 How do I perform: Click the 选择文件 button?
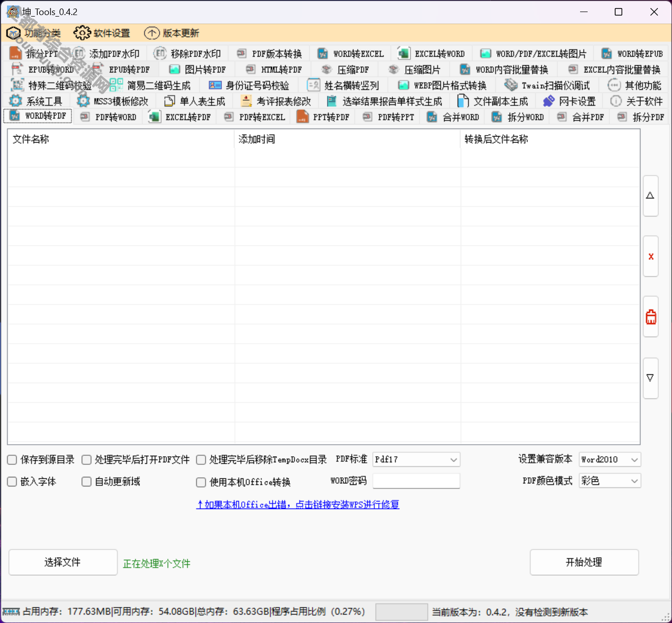(63, 562)
